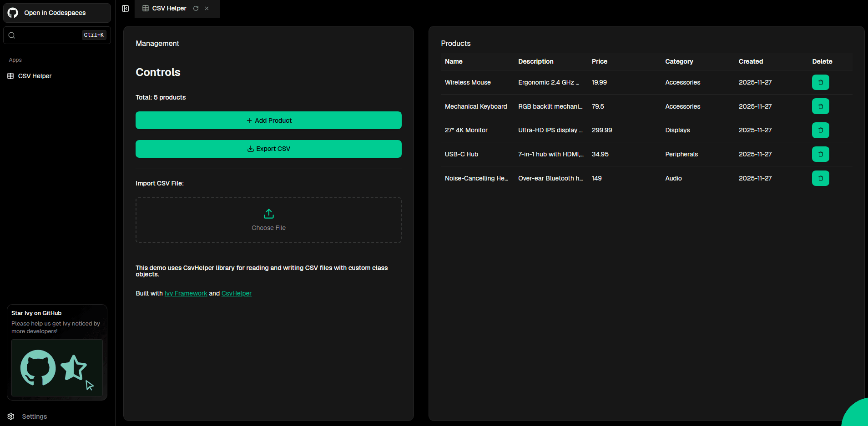Viewport: 868px width, 426px height.
Task: Open Settings from the sidebar
Action: pyautogui.click(x=34, y=416)
